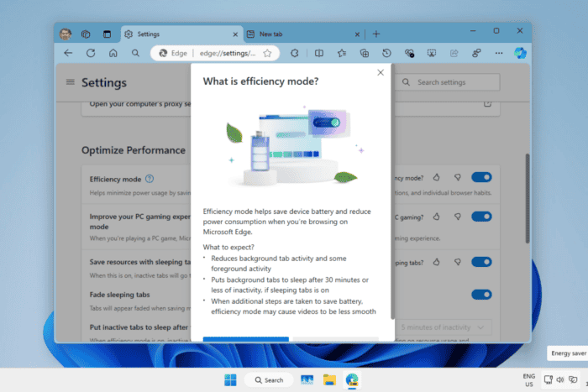Click the settings page vertical scrollbar
588x392 pixels.
pyautogui.click(x=528, y=199)
